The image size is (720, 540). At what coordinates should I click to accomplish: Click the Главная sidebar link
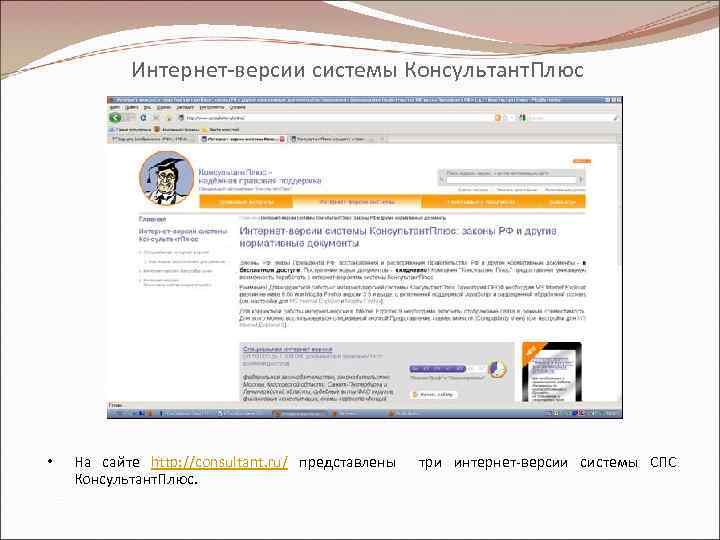[x=152, y=219]
